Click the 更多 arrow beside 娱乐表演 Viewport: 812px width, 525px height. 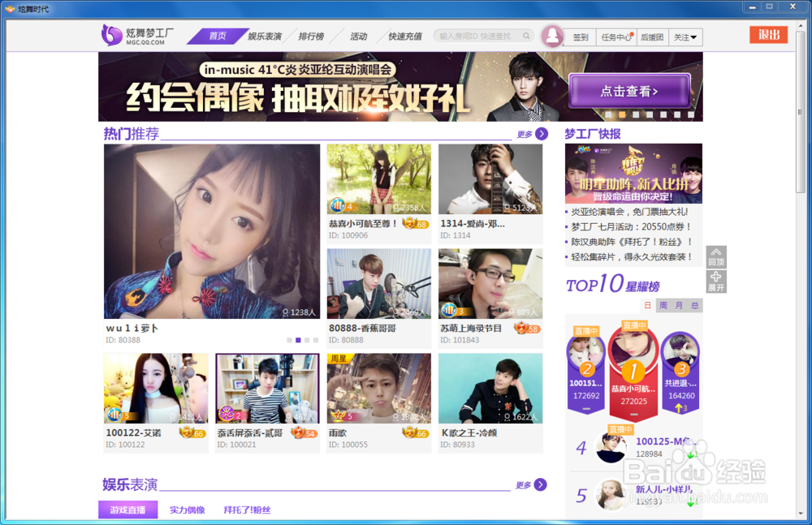[x=541, y=484]
